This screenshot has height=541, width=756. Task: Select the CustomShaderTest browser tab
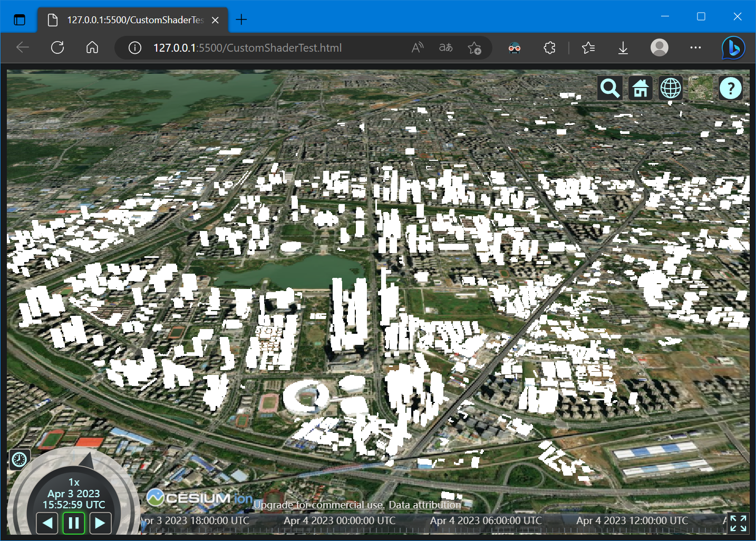(x=132, y=20)
